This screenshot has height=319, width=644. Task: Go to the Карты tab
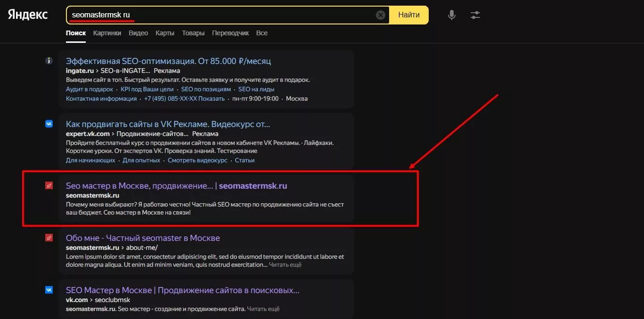coord(165,33)
